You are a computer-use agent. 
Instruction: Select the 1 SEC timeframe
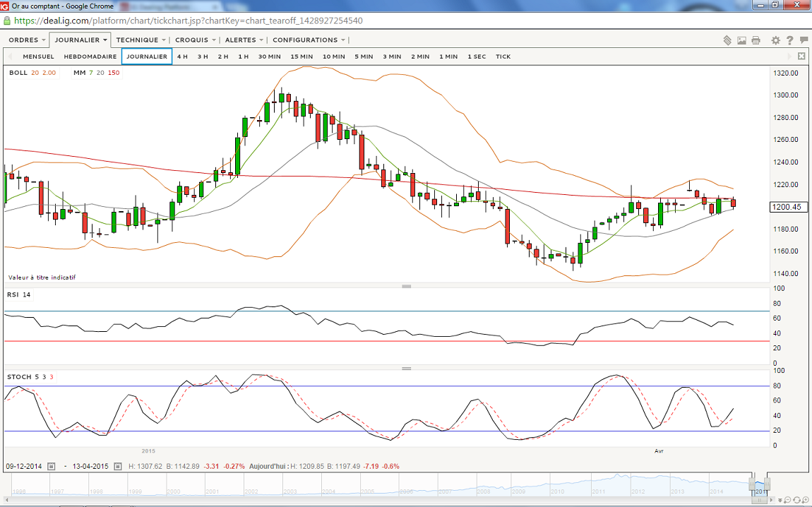477,56
